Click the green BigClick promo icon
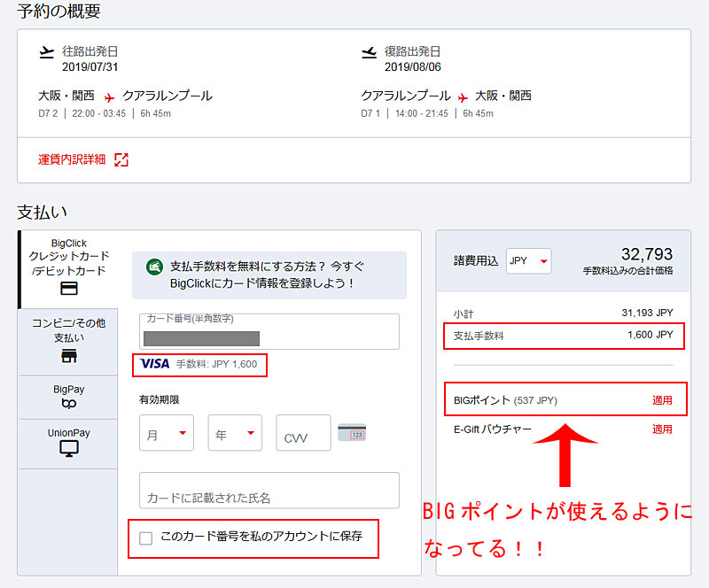Image resolution: width=709 pixels, height=588 pixels. (154, 267)
